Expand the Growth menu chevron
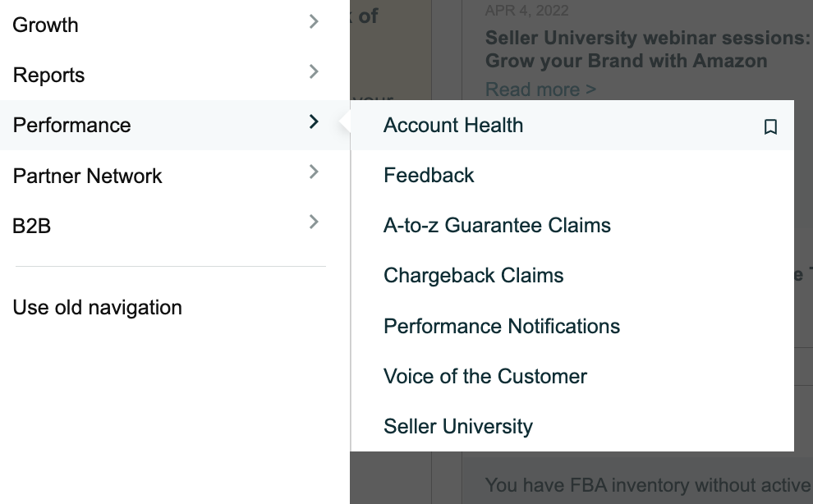Screen dimensions: 813x504 [314, 22]
